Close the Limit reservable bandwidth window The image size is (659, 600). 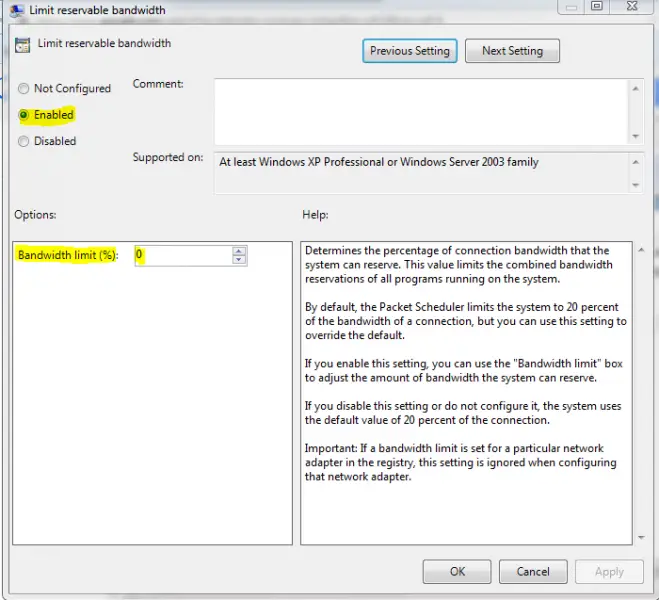point(632,6)
